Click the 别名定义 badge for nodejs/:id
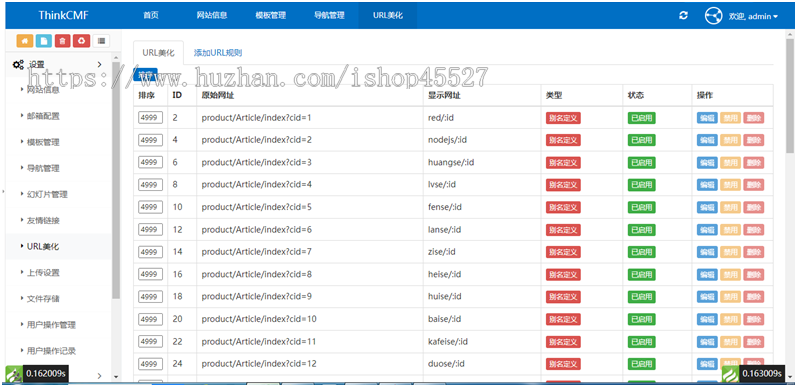The image size is (797, 387). point(563,140)
